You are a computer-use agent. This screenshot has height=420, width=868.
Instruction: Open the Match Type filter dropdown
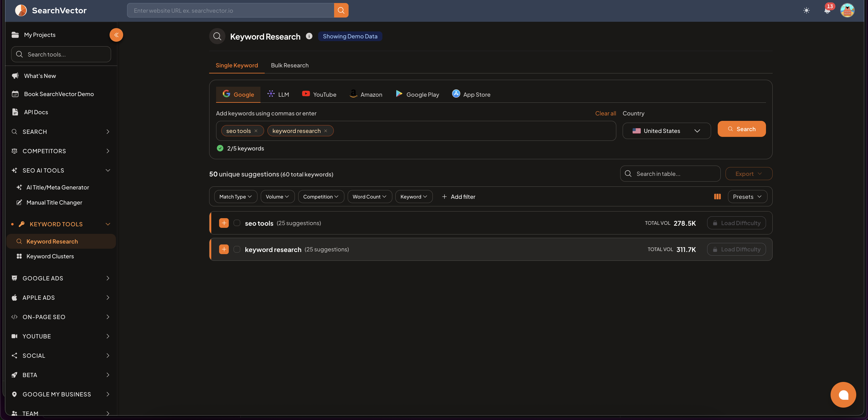[235, 197]
